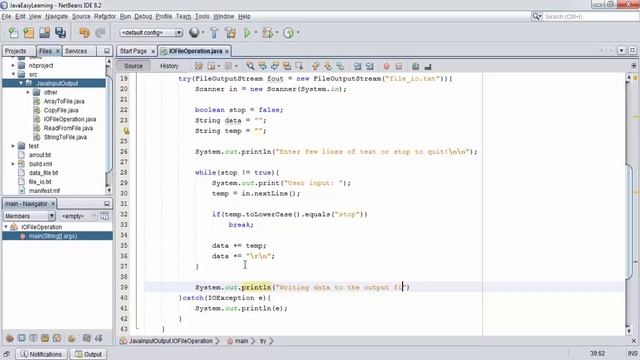Click the editor vertical scrollbar down arrow

pos(629,331)
